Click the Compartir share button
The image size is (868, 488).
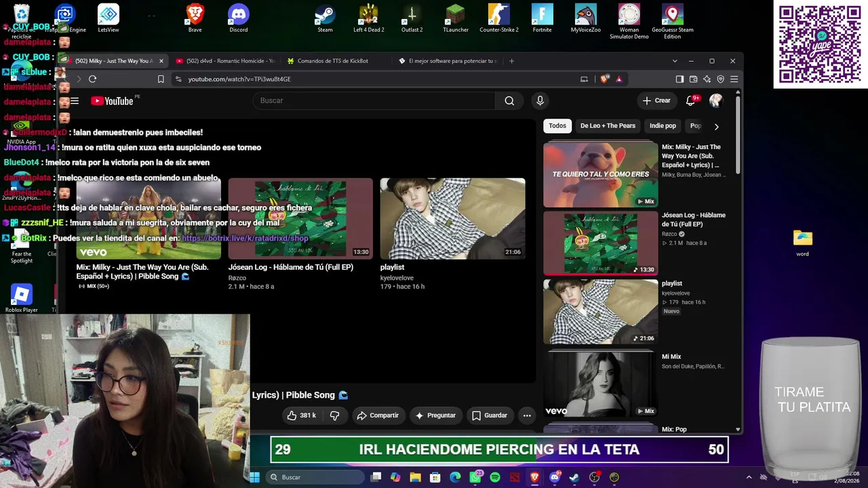[x=378, y=415]
